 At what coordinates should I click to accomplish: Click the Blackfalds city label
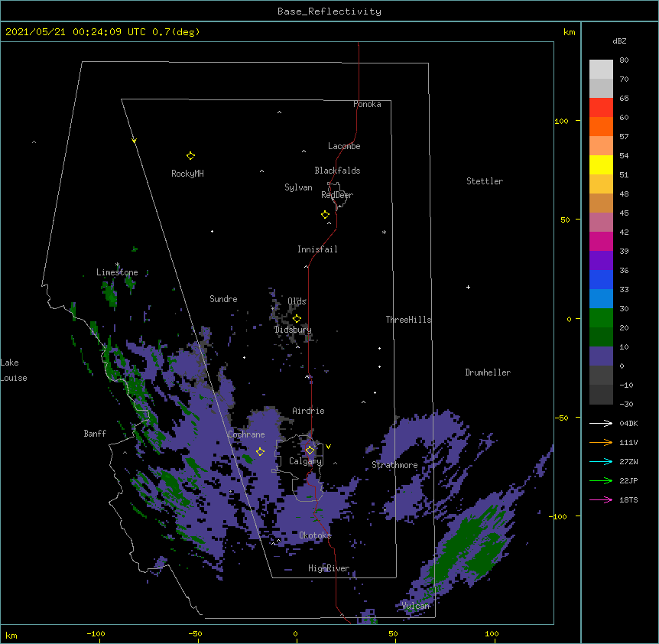337,171
